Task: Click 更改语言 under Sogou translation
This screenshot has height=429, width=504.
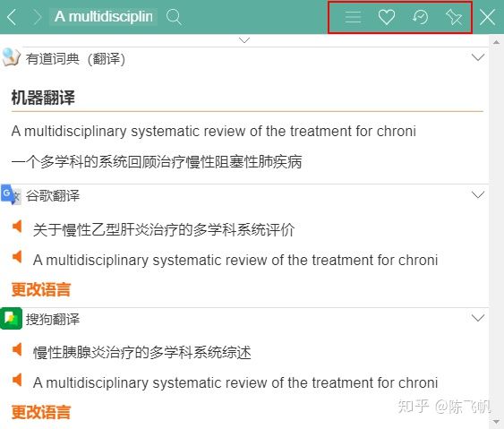Action: [41, 412]
